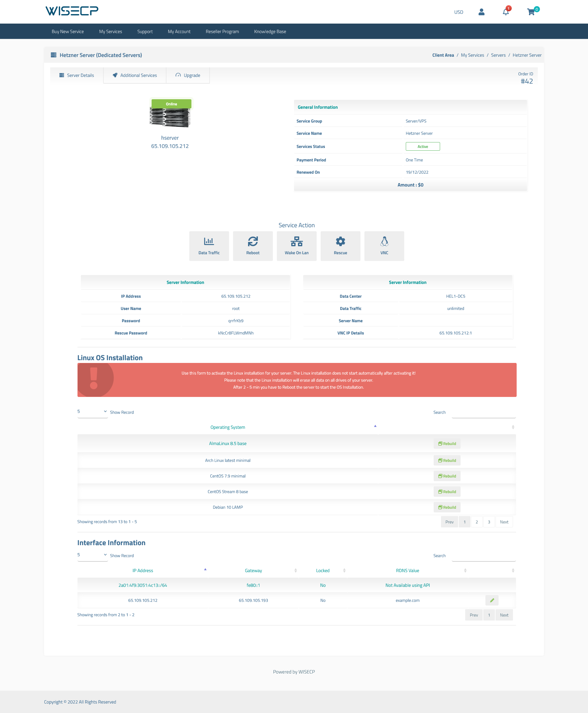Click example.com RDNS value

pyautogui.click(x=408, y=600)
